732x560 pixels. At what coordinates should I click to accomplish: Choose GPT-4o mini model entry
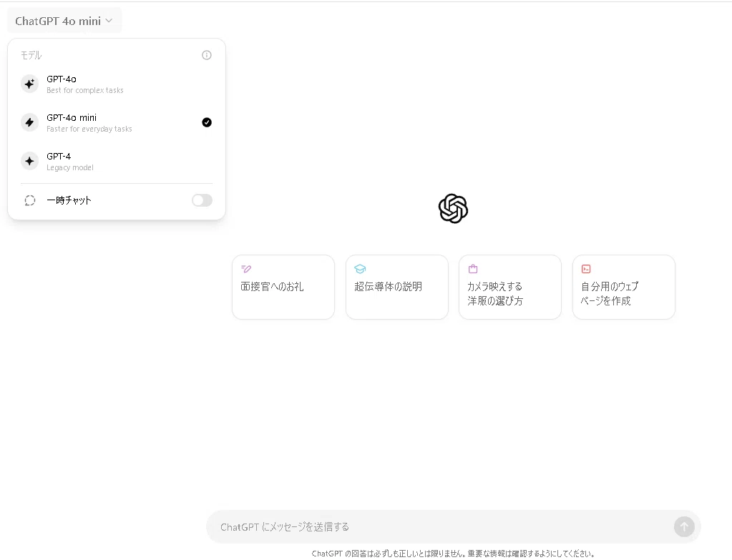[117, 123]
